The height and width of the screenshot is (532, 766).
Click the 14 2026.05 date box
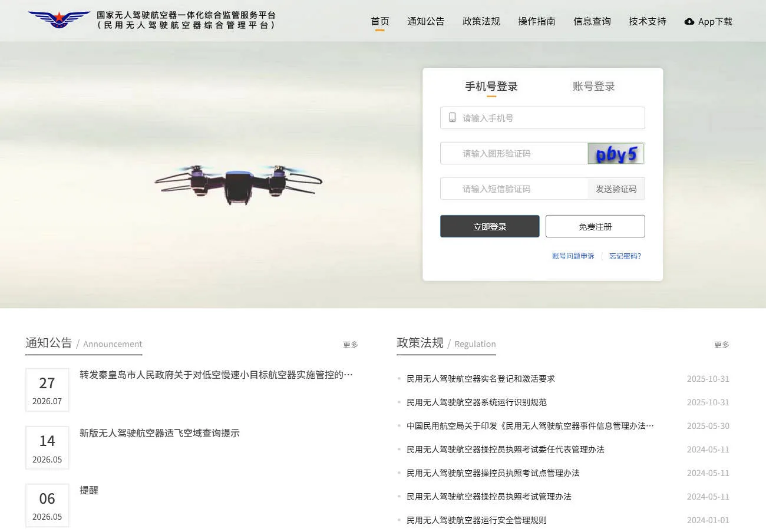coord(47,448)
